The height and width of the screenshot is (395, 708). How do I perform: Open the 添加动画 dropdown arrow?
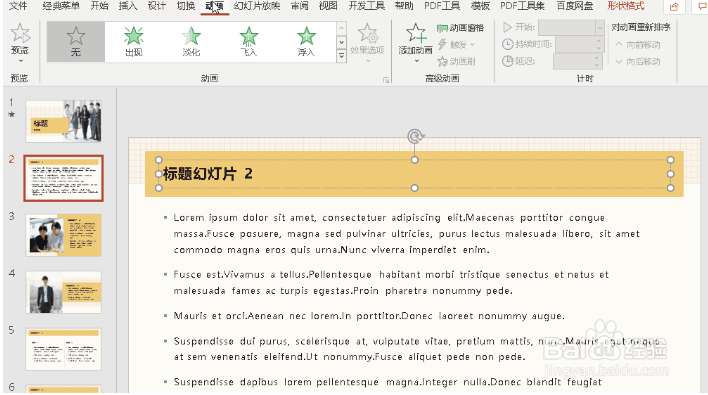click(x=416, y=60)
